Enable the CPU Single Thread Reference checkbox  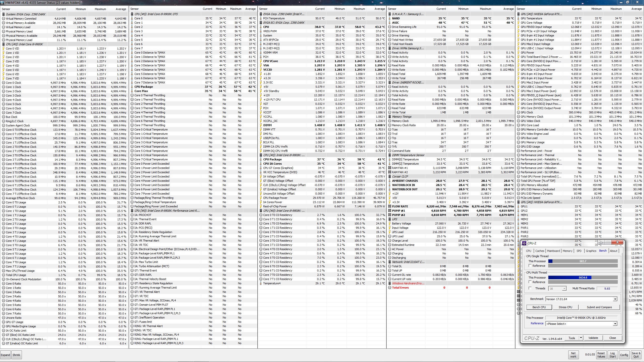coord(530,266)
